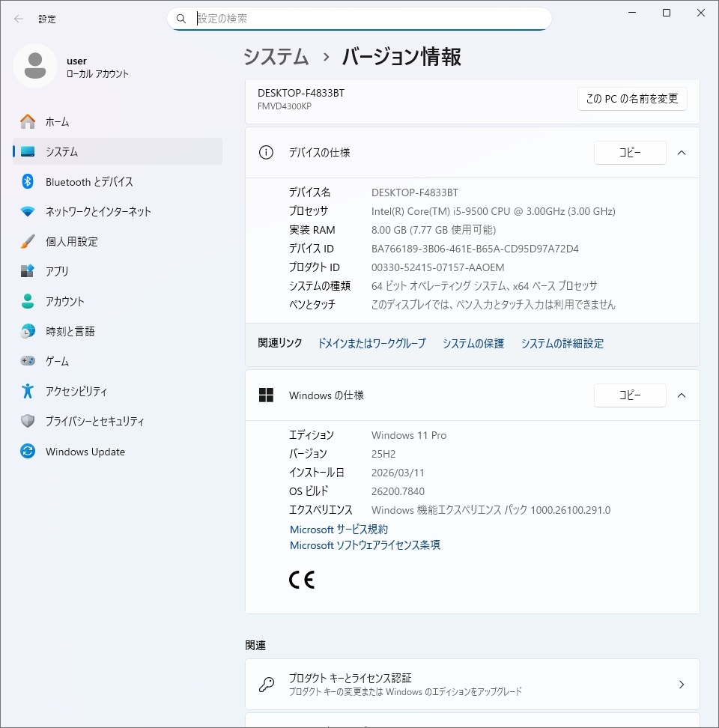Collapse the デバイスの仕様 section
The width and height of the screenshot is (719, 728).
click(681, 153)
